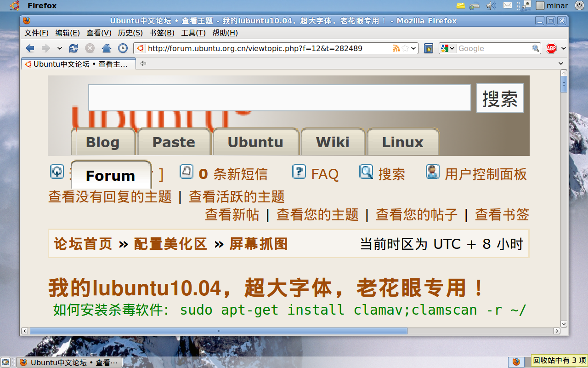
Task: Open the Forum navigation tab
Action: pyautogui.click(x=111, y=175)
